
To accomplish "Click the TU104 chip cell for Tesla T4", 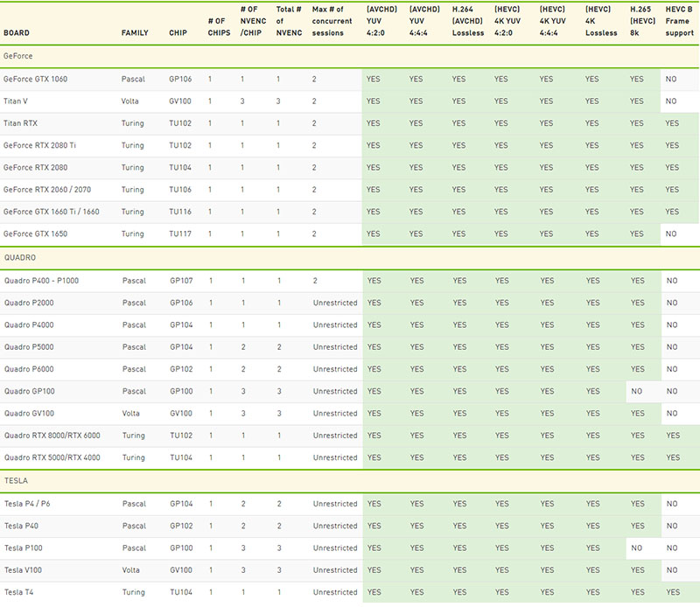I will 181,592.
